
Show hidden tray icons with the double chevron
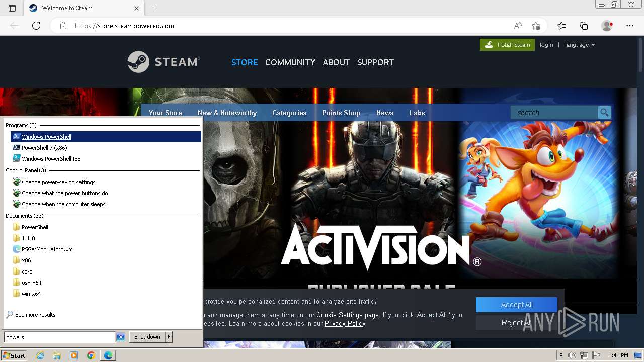pyautogui.click(x=561, y=355)
